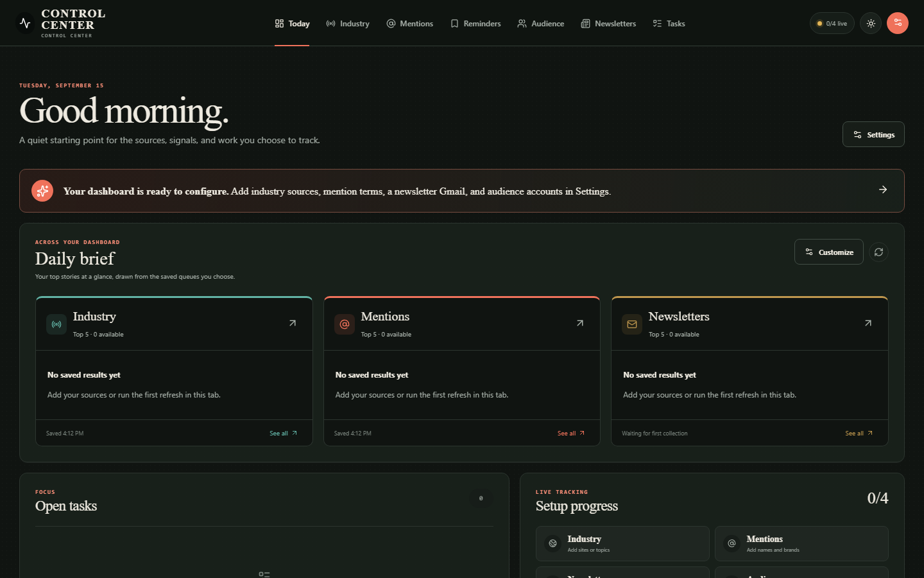The height and width of the screenshot is (578, 924).
Task: Click 'No saved results yet' in Industry card
Action: pyautogui.click(x=84, y=375)
